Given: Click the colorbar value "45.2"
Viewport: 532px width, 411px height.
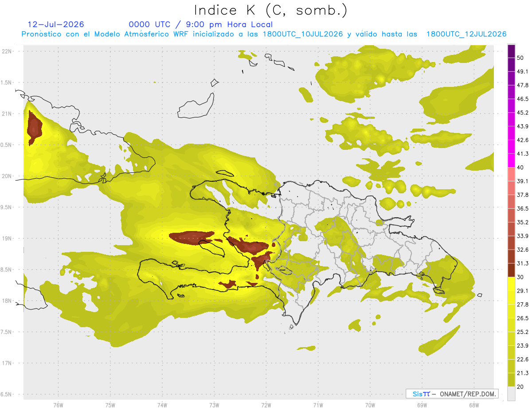Looking at the screenshot, I should 523,112.
